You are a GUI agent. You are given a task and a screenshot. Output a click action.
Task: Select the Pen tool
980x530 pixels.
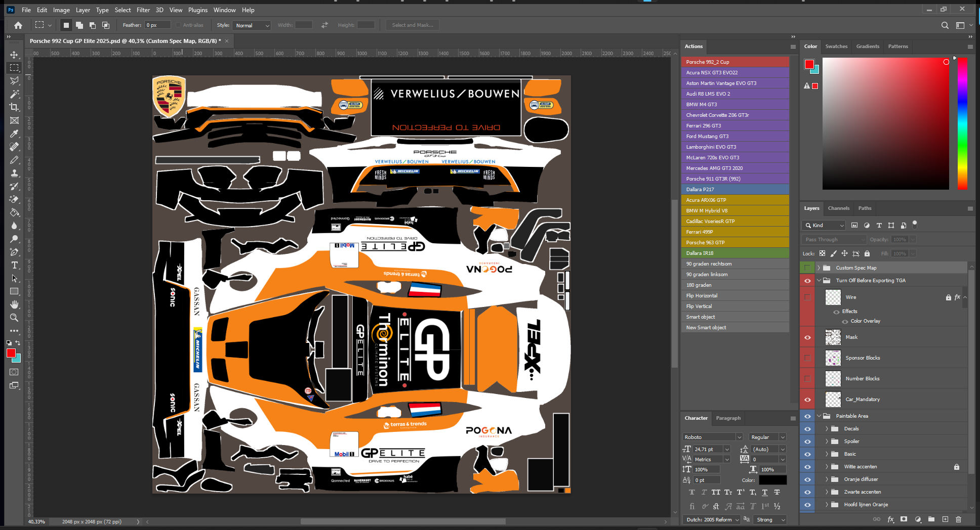coord(14,252)
